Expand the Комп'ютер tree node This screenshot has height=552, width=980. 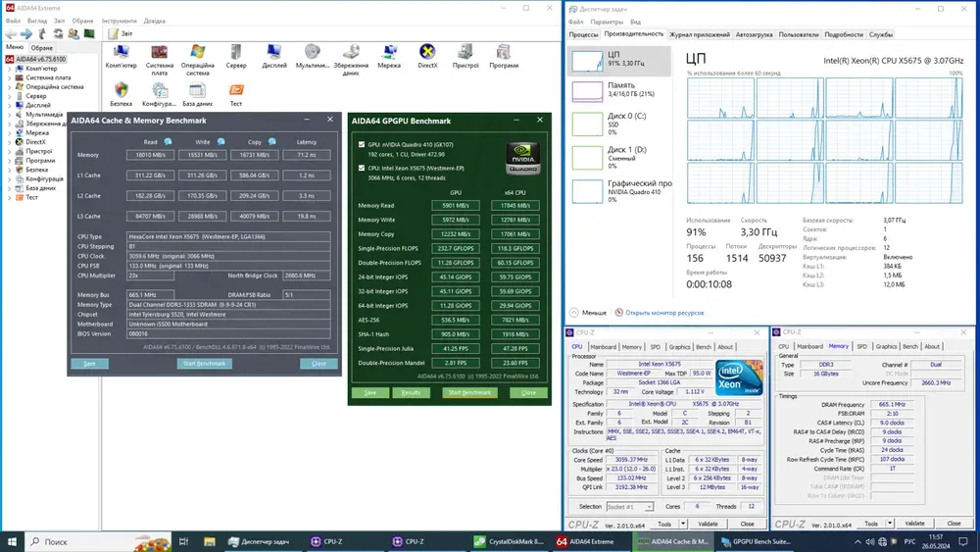coord(10,69)
